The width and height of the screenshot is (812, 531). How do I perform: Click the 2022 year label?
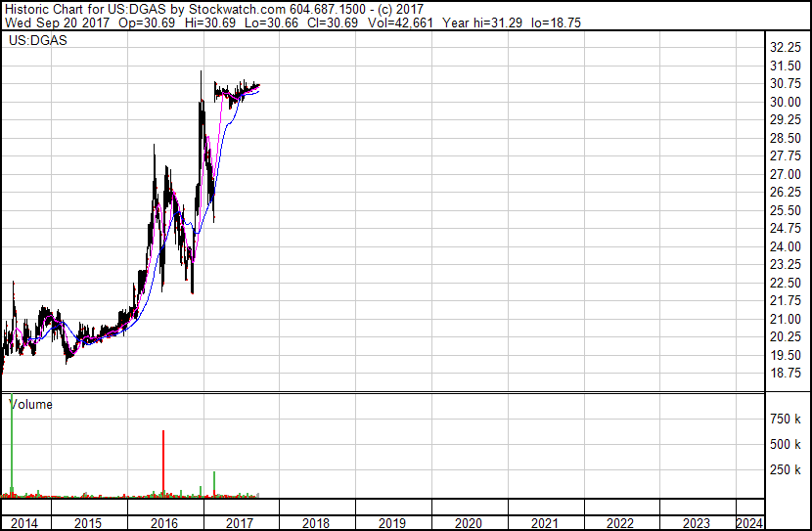point(620,523)
